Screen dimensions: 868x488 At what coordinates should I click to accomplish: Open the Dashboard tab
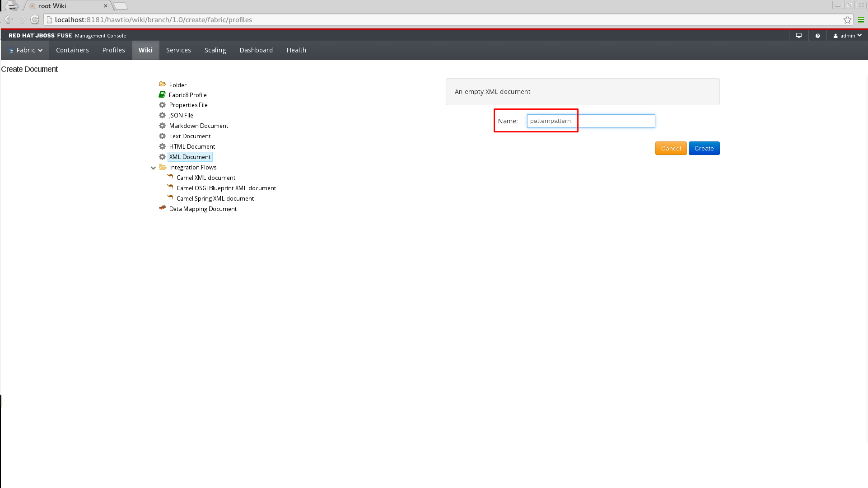(x=256, y=50)
